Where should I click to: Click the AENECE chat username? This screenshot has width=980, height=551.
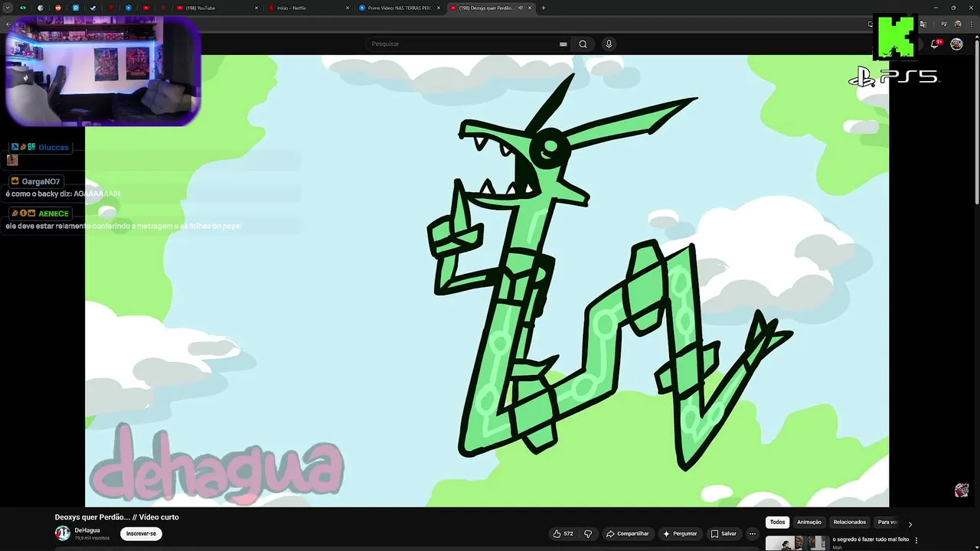54,214
